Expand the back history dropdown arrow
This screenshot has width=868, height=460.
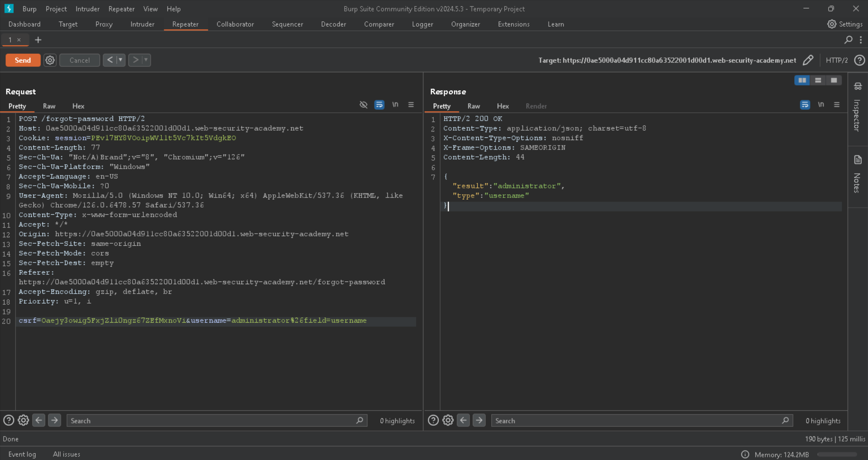pyautogui.click(x=120, y=60)
